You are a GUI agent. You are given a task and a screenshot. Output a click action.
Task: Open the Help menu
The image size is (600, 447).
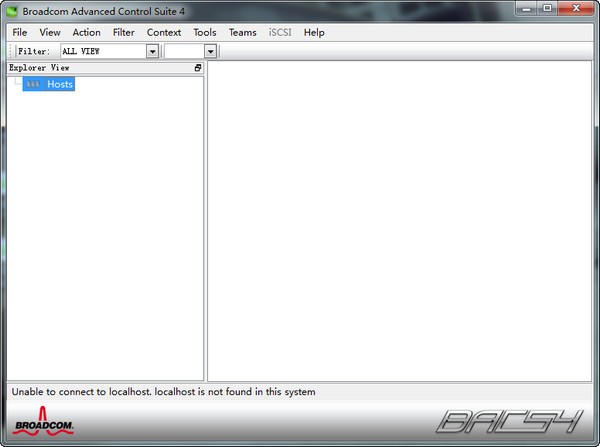(x=314, y=33)
